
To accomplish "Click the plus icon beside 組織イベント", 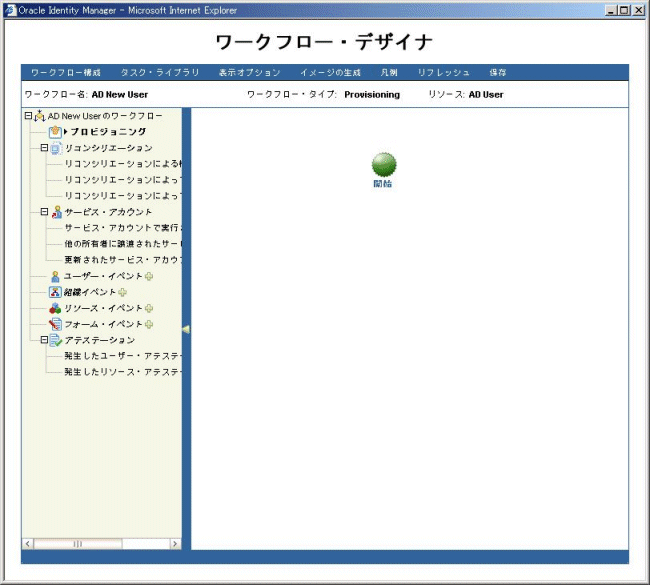I will point(122,292).
